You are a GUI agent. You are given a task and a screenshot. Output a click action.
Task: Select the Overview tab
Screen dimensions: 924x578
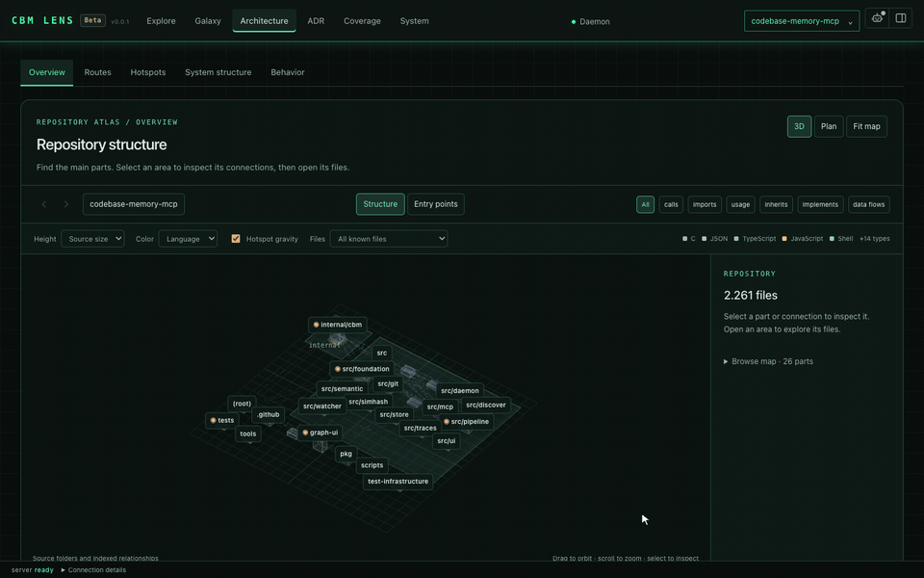[x=46, y=72]
